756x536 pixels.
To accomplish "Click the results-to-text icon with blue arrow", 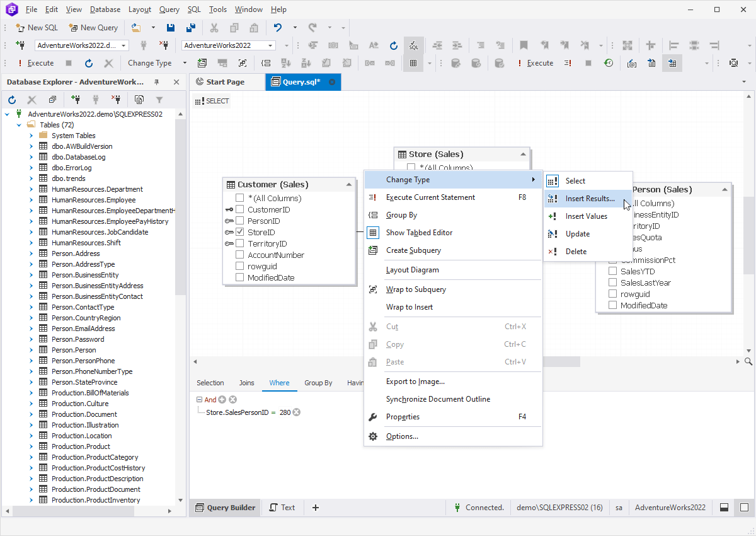I will [652, 63].
